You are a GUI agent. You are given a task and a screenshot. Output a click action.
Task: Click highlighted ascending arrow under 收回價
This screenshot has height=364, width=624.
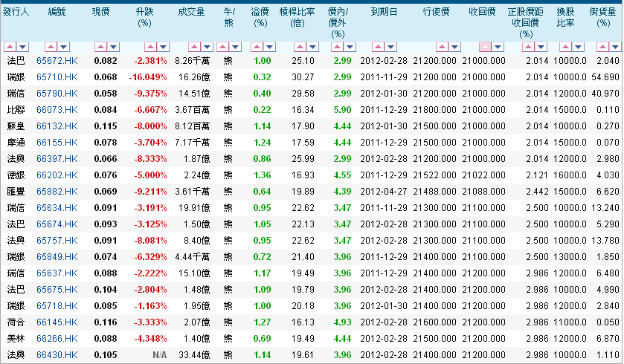pyautogui.click(x=486, y=46)
